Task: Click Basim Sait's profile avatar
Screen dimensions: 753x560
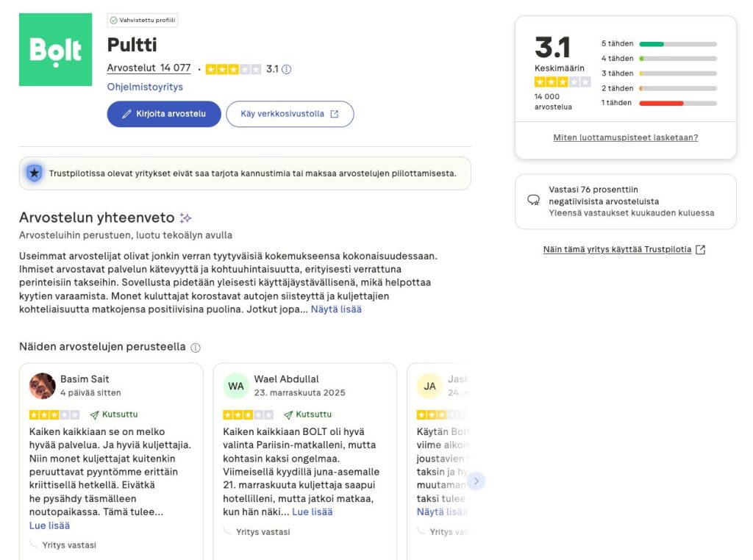Action: [x=42, y=385]
